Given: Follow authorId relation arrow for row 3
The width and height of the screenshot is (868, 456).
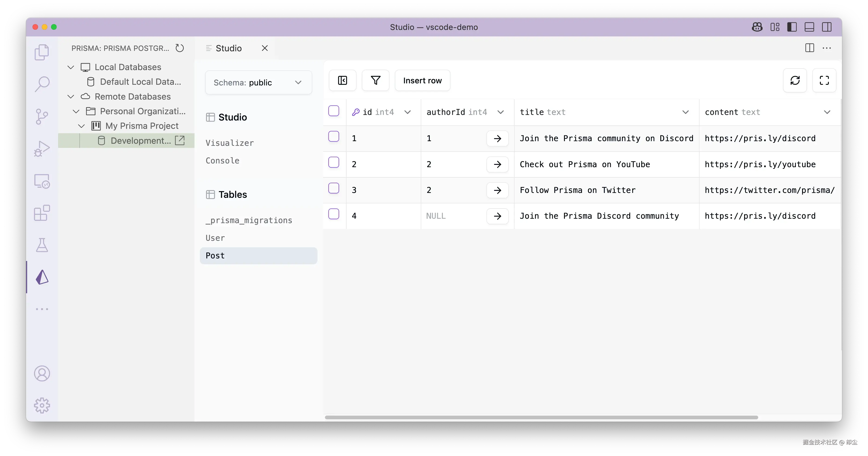Looking at the screenshot, I should pyautogui.click(x=497, y=190).
